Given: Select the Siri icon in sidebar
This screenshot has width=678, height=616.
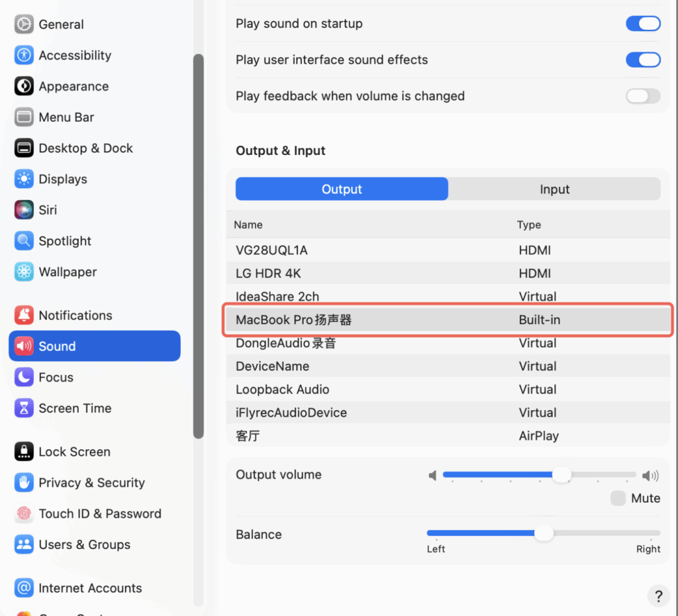Looking at the screenshot, I should coord(24,210).
